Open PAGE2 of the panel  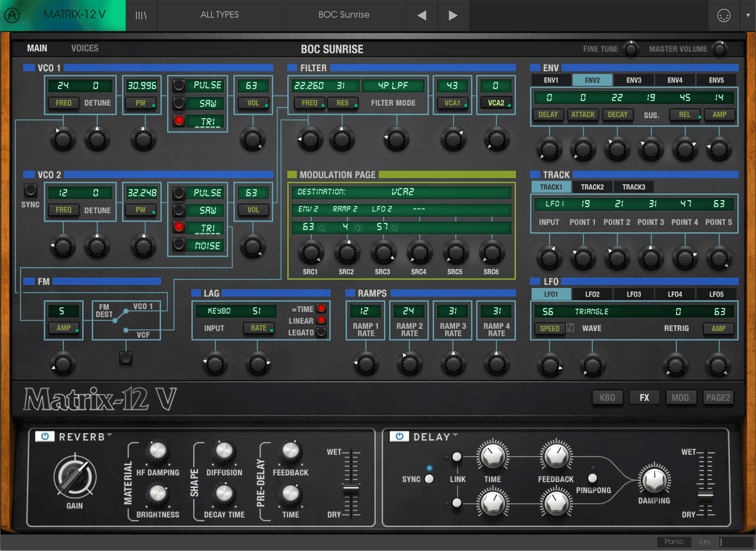718,397
